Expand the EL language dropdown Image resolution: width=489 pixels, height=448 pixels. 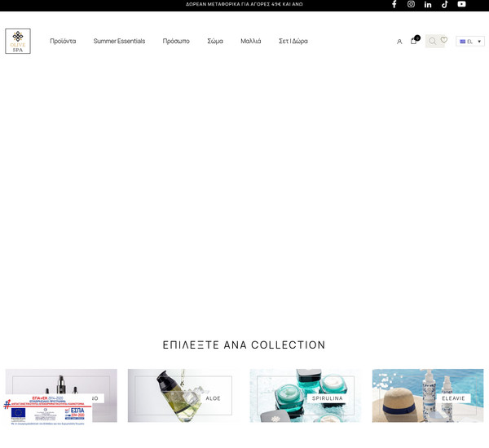pos(470,42)
